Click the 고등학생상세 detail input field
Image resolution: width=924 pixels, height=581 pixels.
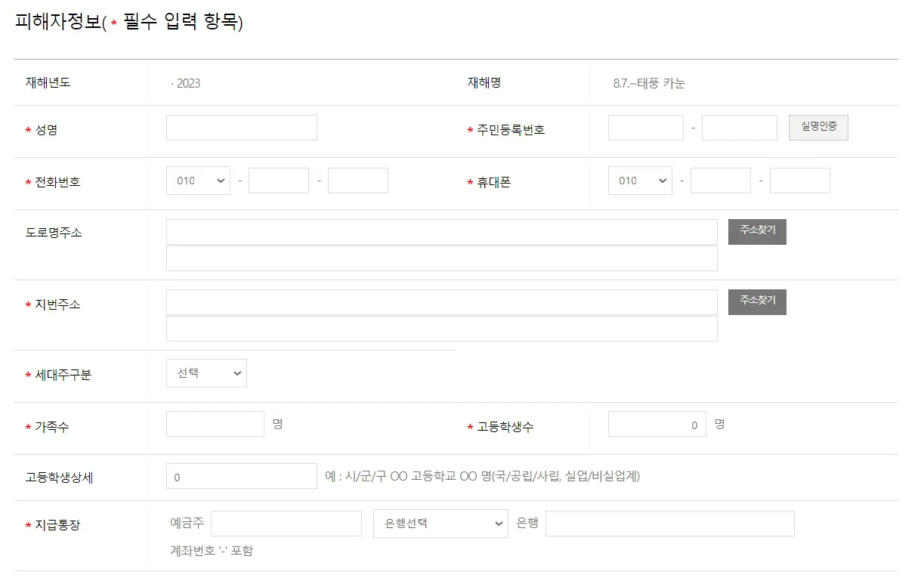click(241, 475)
